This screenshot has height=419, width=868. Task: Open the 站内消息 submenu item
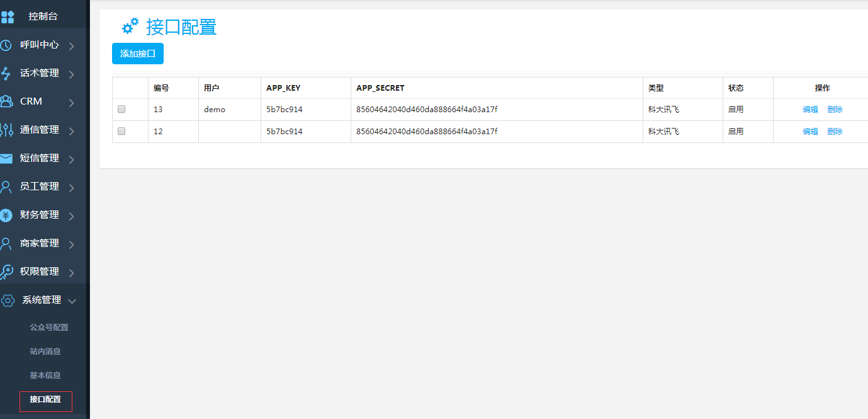[x=45, y=352]
